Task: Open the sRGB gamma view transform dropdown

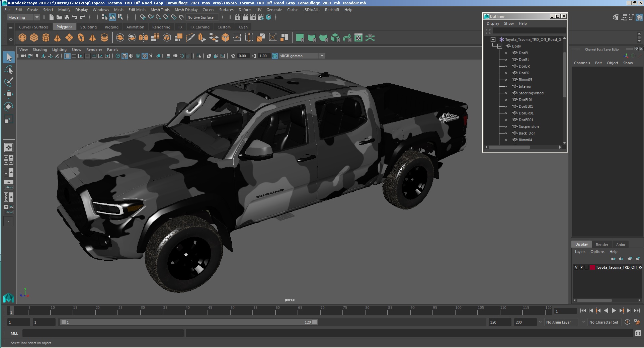Action: point(302,56)
